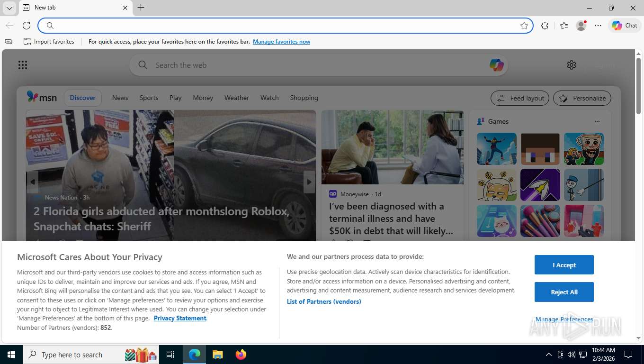Viewport: 644px width, 364px height.
Task: Show hidden system tray icons chevron
Action: (x=549, y=355)
